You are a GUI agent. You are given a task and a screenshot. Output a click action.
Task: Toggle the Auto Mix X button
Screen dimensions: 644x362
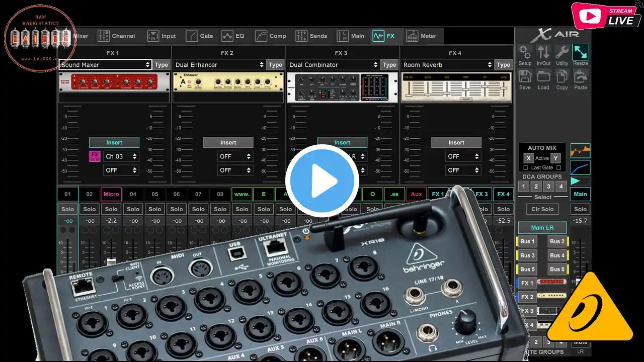(x=528, y=158)
